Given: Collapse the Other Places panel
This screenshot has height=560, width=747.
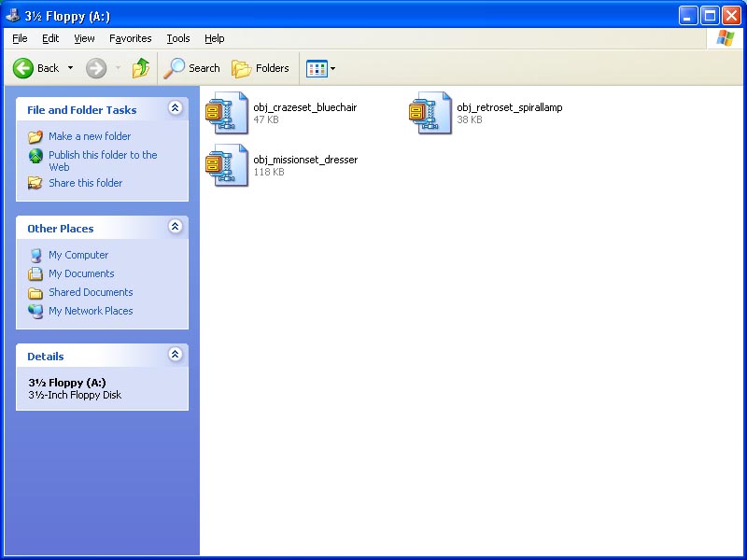Looking at the screenshot, I should pyautogui.click(x=176, y=227).
